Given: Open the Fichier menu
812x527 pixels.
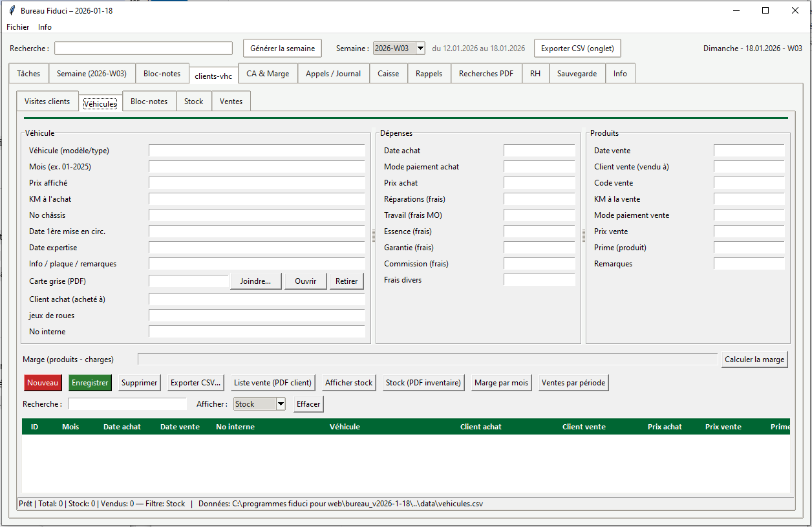Looking at the screenshot, I should click(x=18, y=27).
